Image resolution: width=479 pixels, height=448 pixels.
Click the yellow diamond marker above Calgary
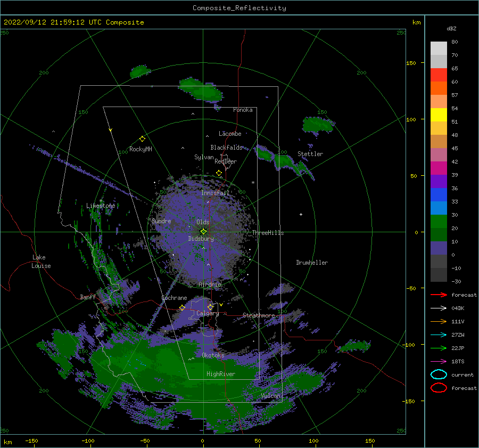pos(210,307)
